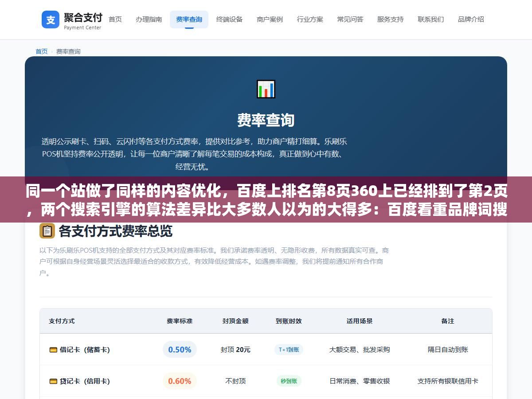This screenshot has width=532, height=399.
Task: Open the 联系我们 menu item
Action: pos(431,20)
